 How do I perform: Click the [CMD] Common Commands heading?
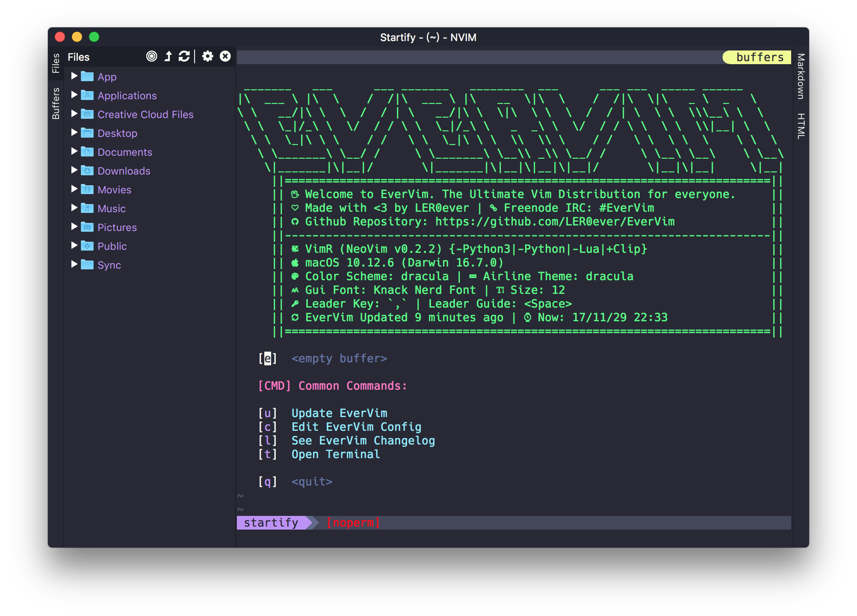332,386
